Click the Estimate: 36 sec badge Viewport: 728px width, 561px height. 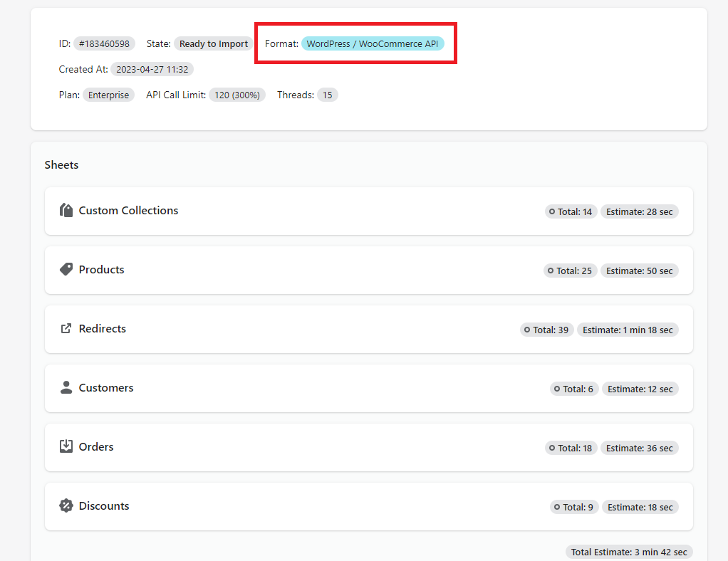coord(640,448)
